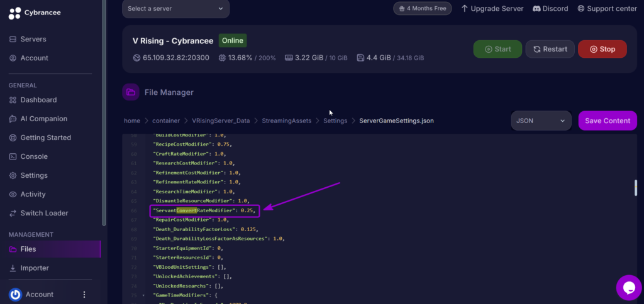Viewport: 644px width, 304px height.
Task: Open the Support center link
Action: (x=607, y=9)
